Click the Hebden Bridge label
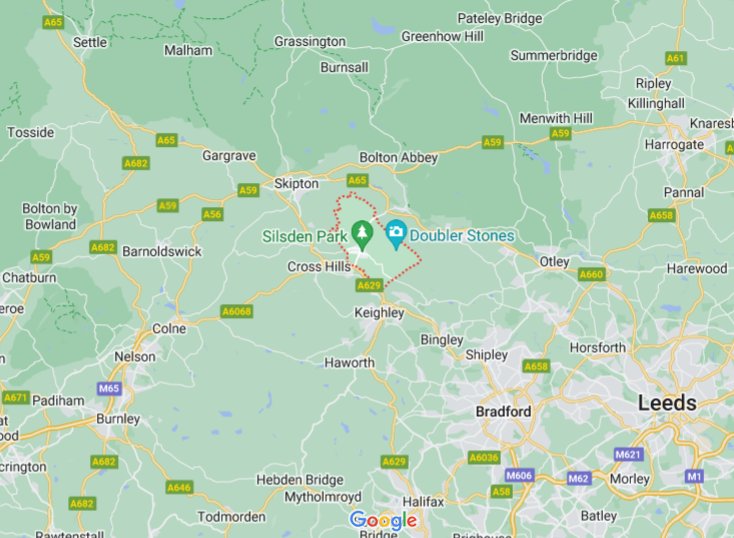This screenshot has width=734, height=538. click(x=300, y=480)
